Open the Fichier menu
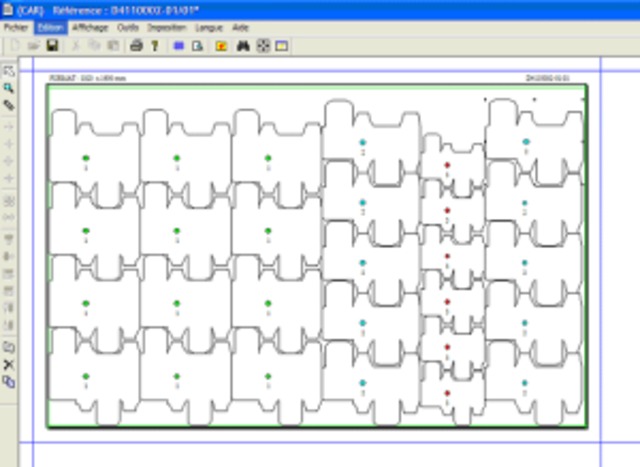640x467 pixels. [16, 28]
